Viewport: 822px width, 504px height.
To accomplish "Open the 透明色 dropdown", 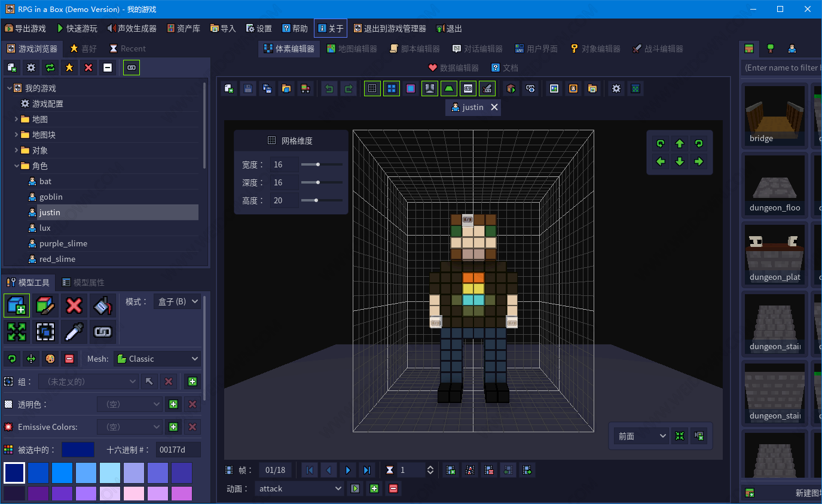I will point(130,404).
